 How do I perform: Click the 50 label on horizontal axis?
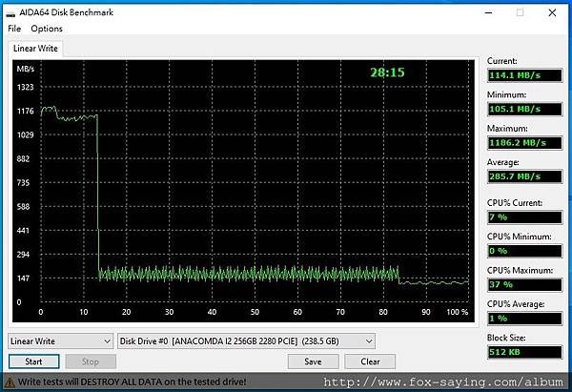255,312
